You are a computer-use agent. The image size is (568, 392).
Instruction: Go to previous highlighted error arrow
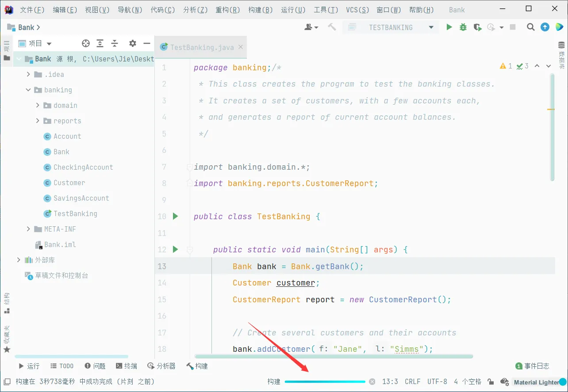click(x=537, y=66)
